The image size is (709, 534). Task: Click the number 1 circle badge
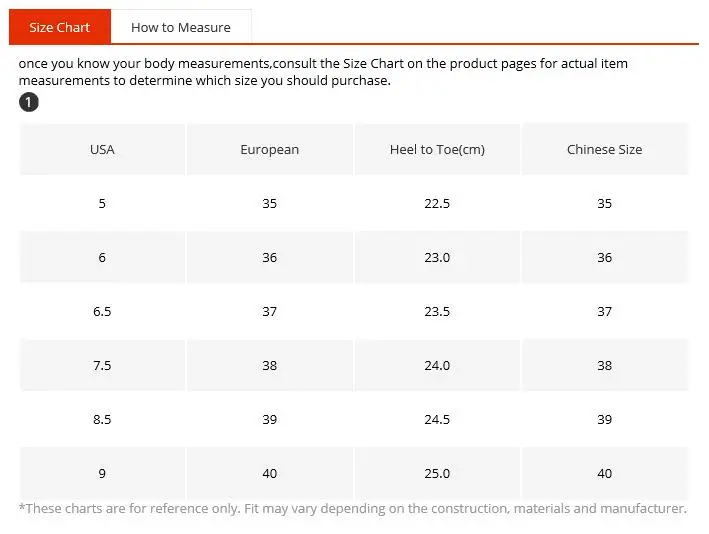pyautogui.click(x=29, y=103)
